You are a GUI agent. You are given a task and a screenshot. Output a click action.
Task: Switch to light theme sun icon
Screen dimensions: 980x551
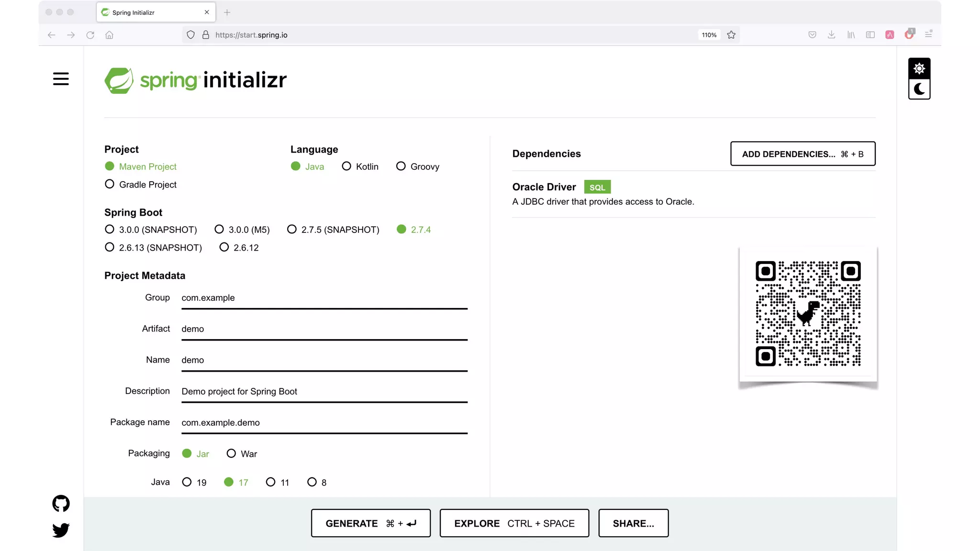coord(919,69)
